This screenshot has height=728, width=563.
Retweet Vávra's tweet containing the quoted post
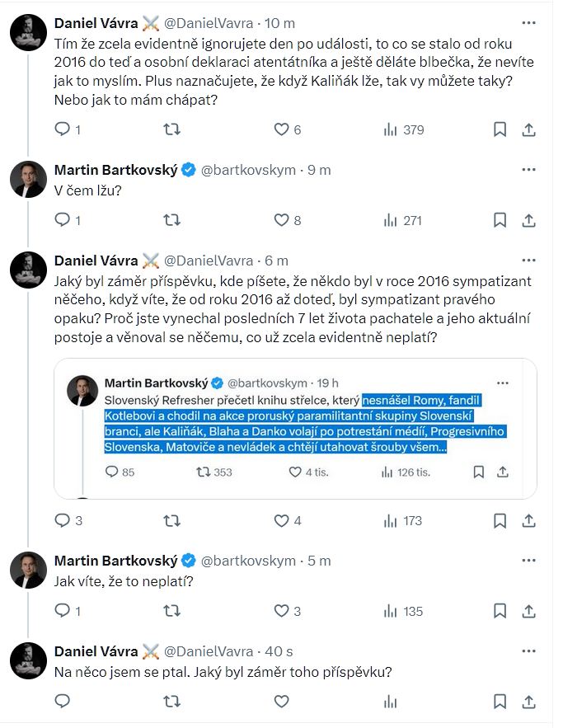pyautogui.click(x=171, y=520)
